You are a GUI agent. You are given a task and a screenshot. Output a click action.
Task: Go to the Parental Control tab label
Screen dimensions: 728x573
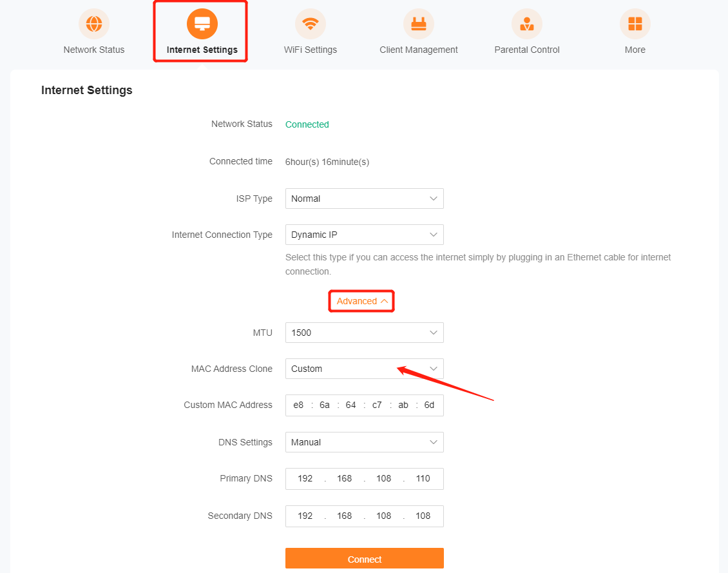[x=527, y=50]
